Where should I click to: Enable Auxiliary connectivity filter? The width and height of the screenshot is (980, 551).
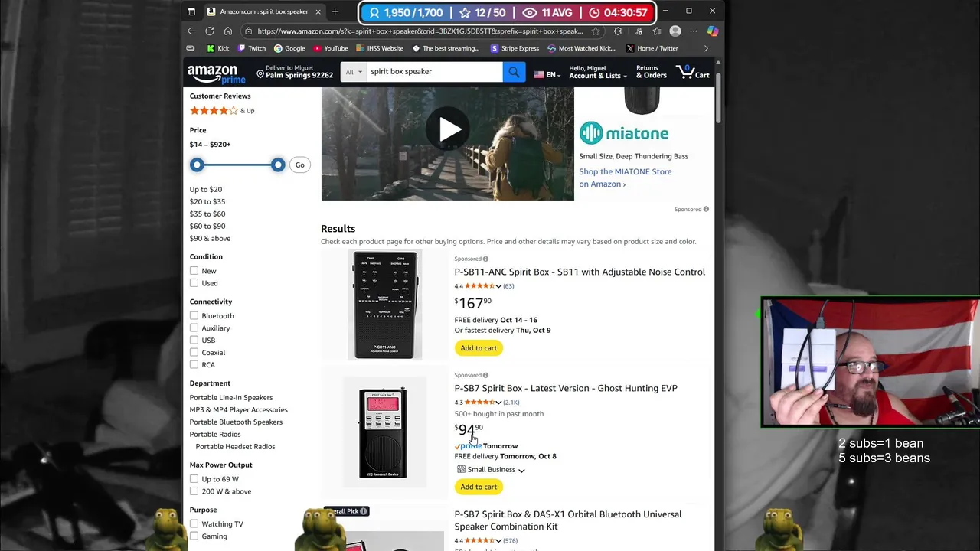click(194, 328)
